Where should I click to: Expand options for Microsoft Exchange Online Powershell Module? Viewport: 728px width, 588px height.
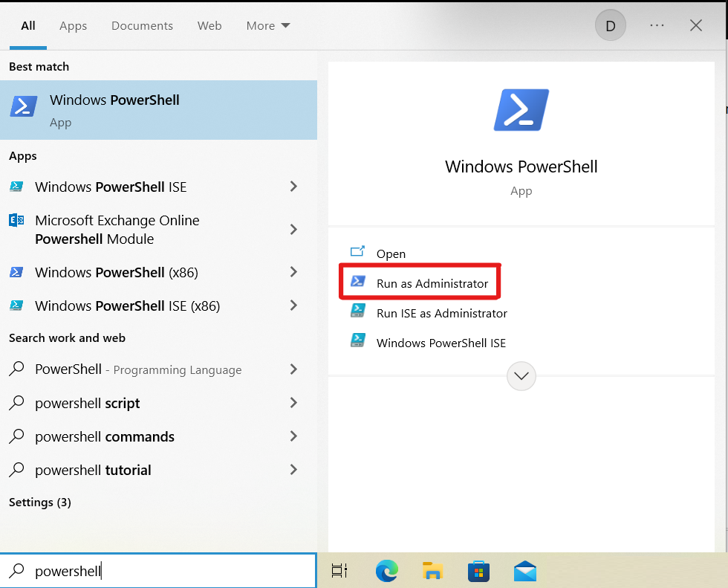[x=293, y=230]
